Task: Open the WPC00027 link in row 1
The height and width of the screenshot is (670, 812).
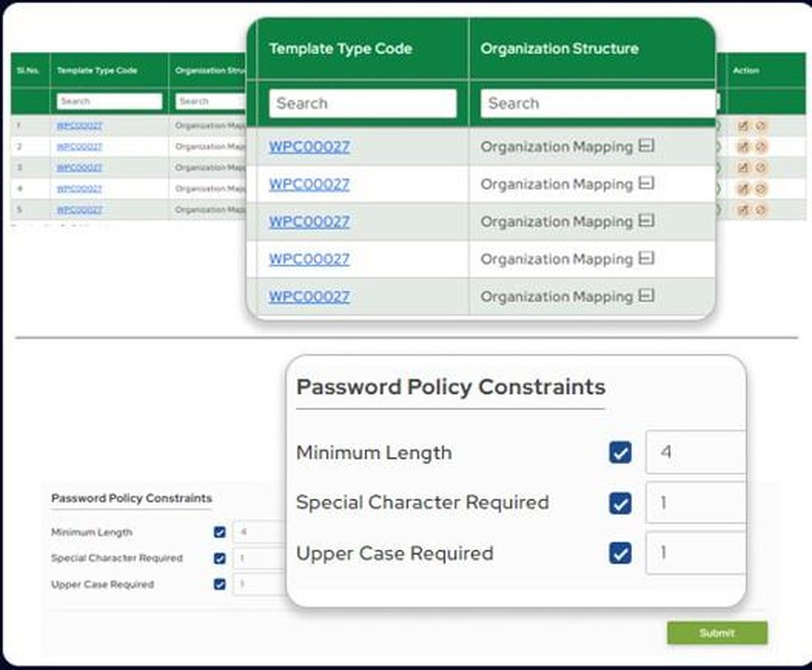Action: coord(309,147)
